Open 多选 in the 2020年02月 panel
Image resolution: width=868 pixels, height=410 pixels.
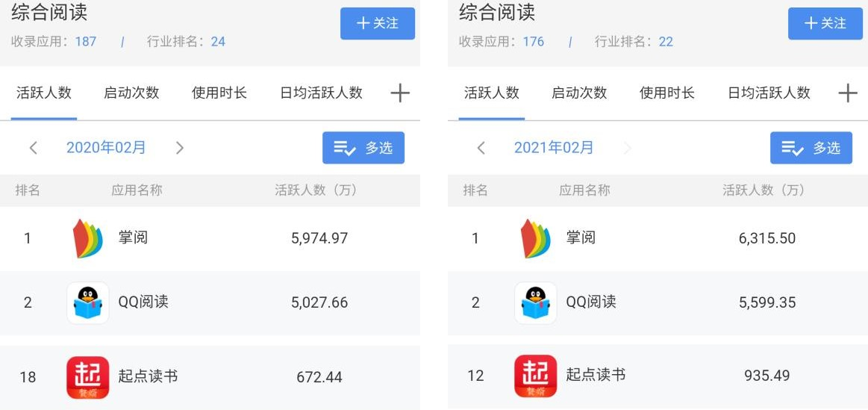click(363, 148)
